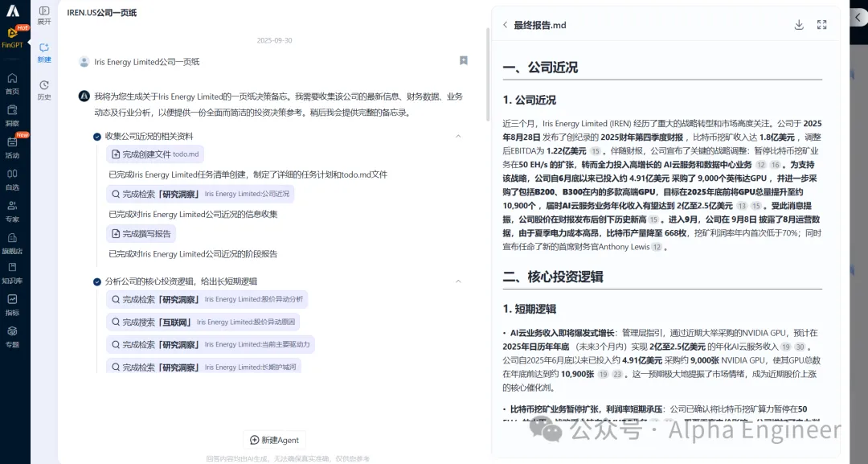Expand the sidebar with 展开
This screenshot has height=464, width=868.
click(44, 14)
